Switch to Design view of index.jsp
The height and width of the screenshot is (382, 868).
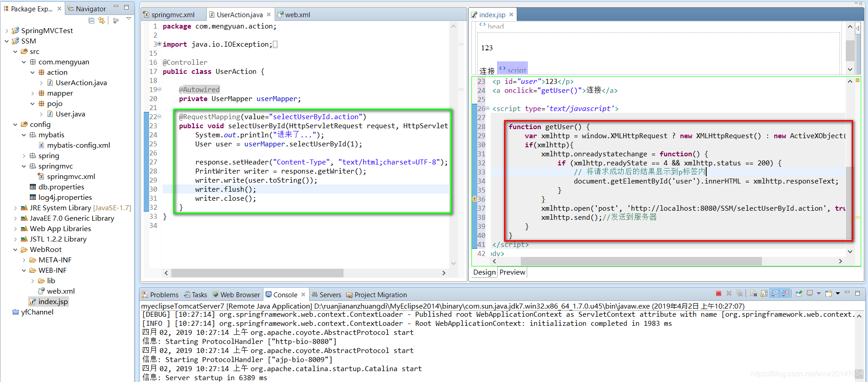pos(485,272)
